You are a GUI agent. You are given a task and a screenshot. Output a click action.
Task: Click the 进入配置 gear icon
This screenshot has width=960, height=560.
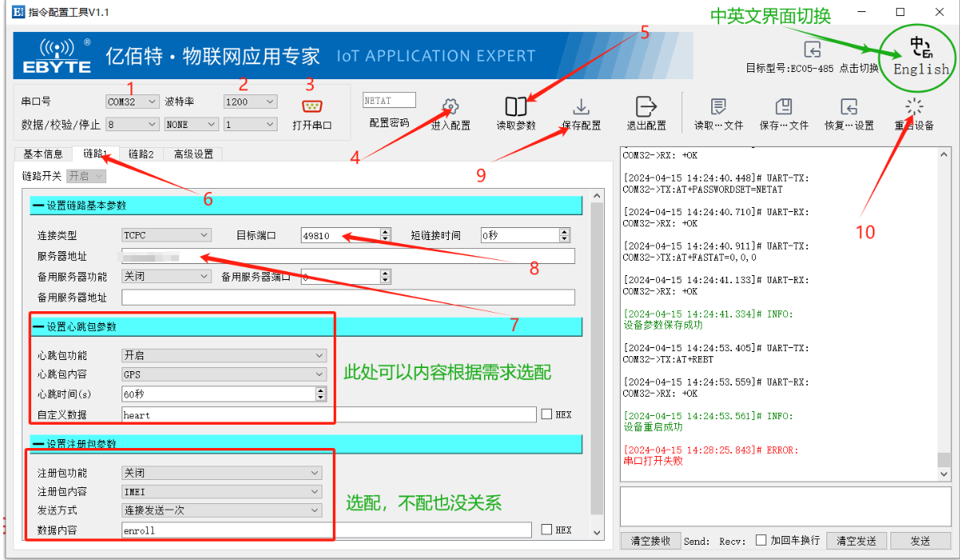click(x=450, y=106)
